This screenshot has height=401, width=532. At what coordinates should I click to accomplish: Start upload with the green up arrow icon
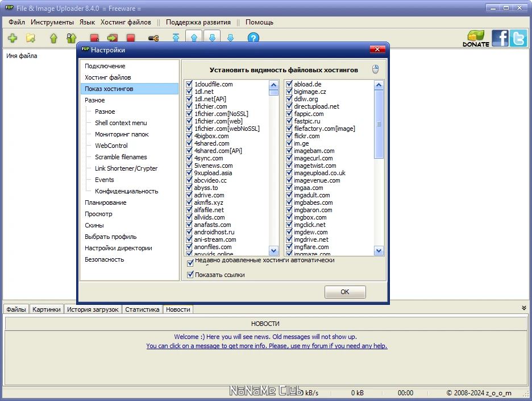(54, 38)
